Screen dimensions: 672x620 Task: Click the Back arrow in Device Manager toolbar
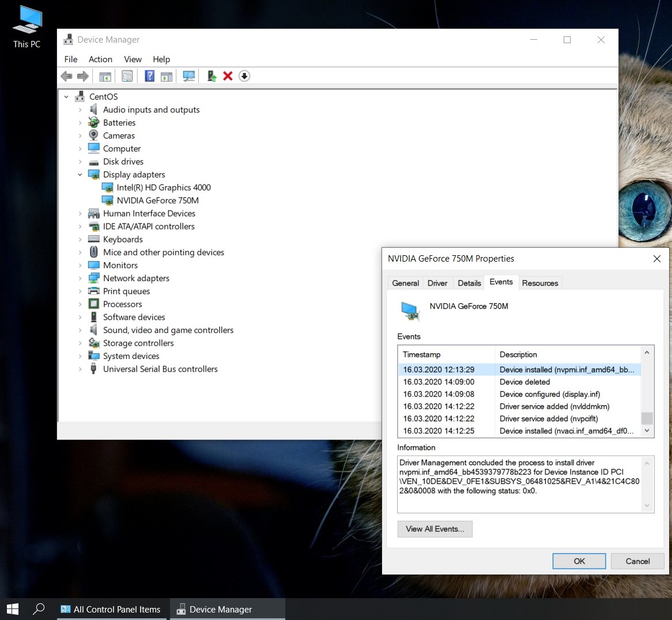66,76
